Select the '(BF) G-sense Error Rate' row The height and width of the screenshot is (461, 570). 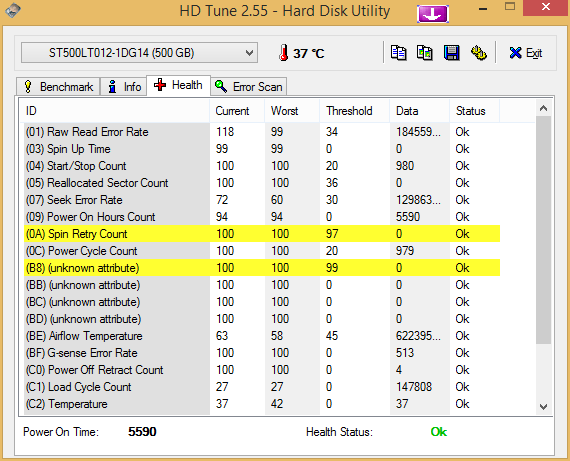(262, 353)
